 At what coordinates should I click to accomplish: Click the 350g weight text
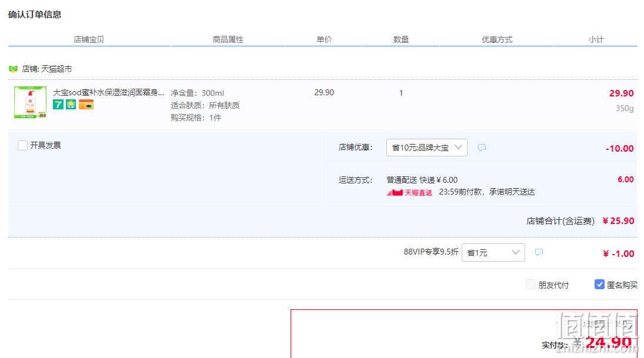coord(625,108)
